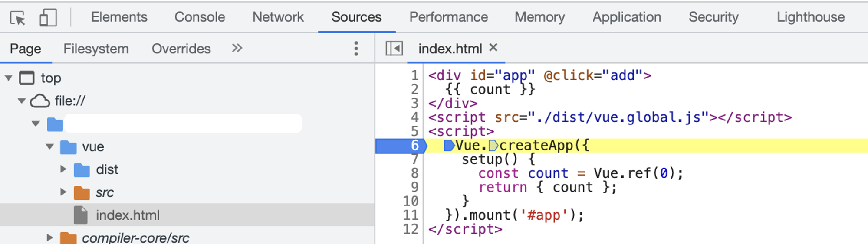Add a breakpoint at line 12
The width and height of the screenshot is (868, 244).
tap(411, 229)
